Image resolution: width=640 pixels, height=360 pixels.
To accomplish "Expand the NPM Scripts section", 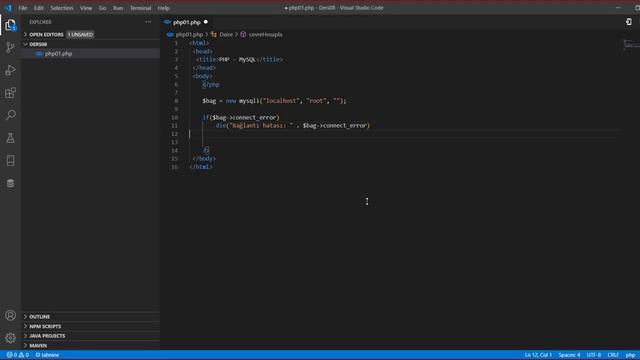I will (x=91, y=327).
